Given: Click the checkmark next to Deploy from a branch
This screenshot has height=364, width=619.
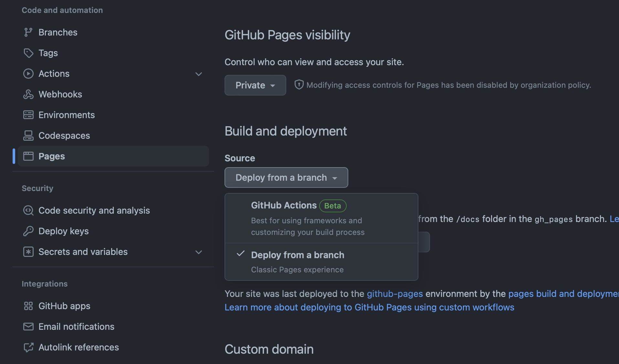Looking at the screenshot, I should (240, 254).
